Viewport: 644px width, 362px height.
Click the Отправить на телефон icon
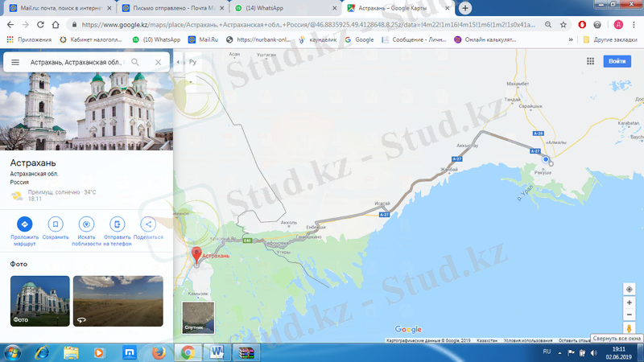(117, 224)
